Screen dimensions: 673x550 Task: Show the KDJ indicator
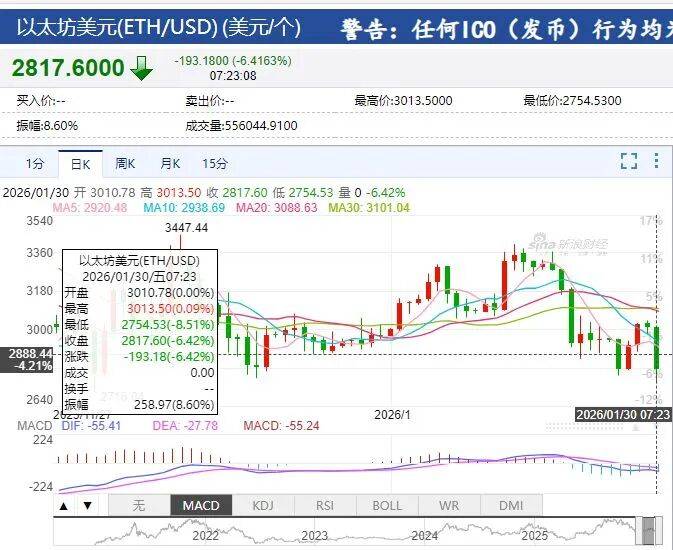(263, 505)
